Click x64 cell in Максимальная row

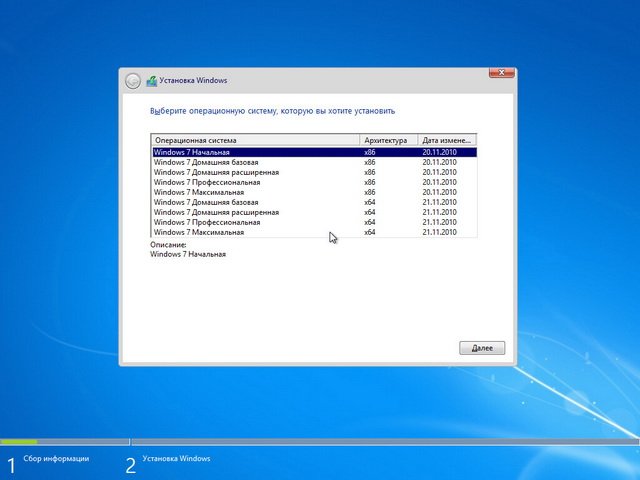click(x=369, y=232)
